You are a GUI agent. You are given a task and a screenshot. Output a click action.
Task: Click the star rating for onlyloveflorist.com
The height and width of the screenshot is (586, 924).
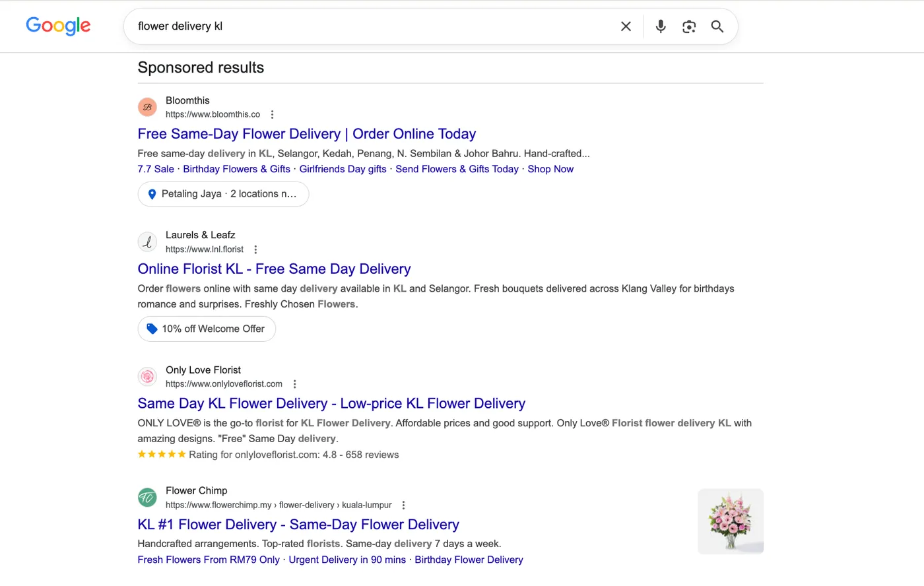point(162,455)
